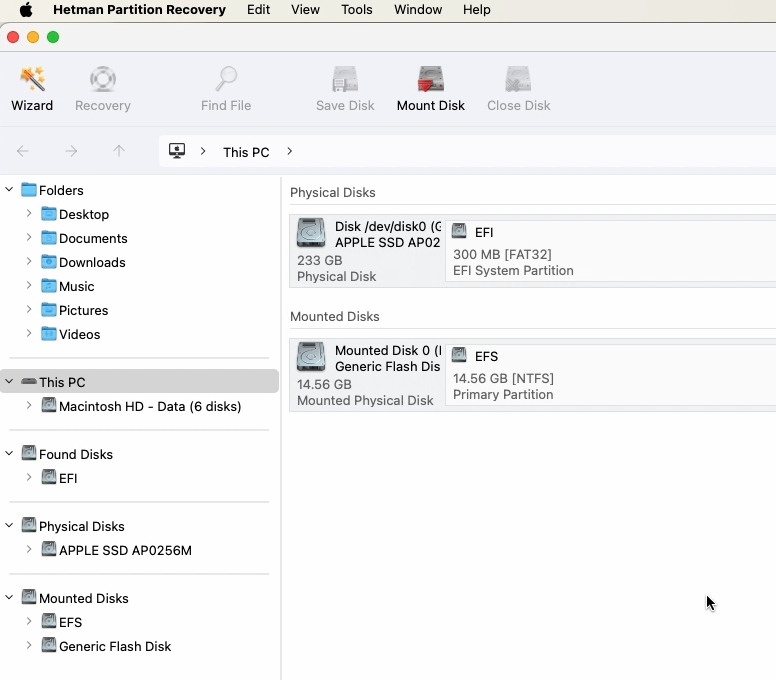The image size is (776, 680).
Task: Select the Mounted Disks label in the sidebar tree
Action: [x=84, y=598]
